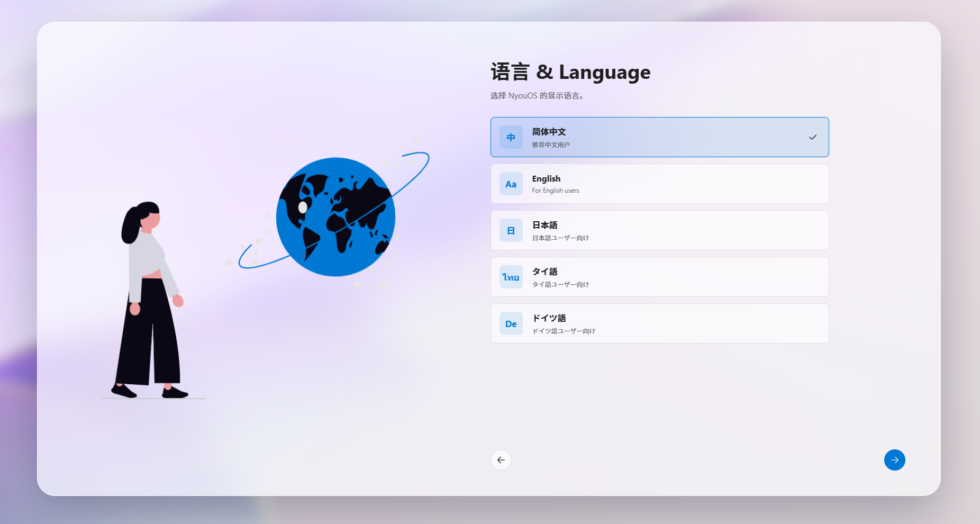Choose the ドイツ語 language card

(659, 323)
